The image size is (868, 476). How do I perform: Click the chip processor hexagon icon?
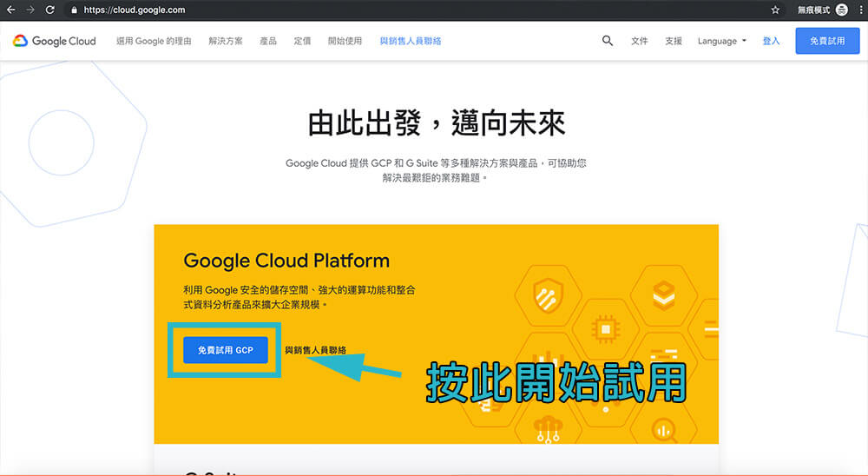[606, 329]
